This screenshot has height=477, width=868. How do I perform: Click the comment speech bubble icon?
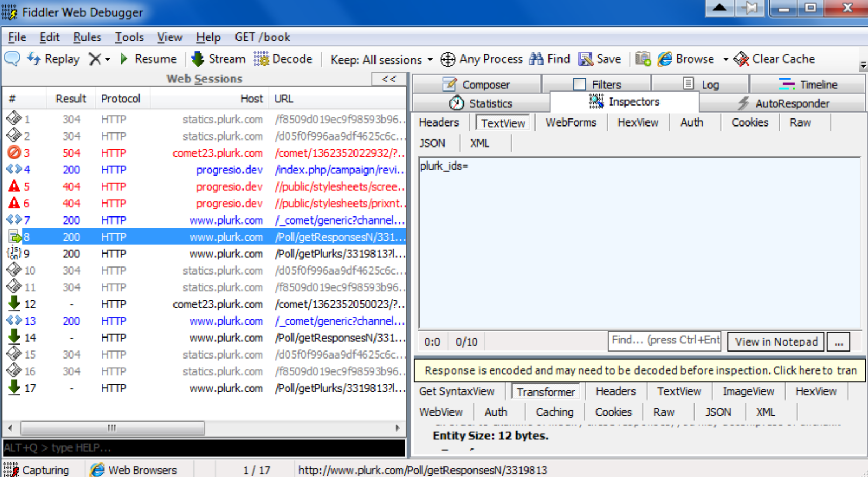12,58
